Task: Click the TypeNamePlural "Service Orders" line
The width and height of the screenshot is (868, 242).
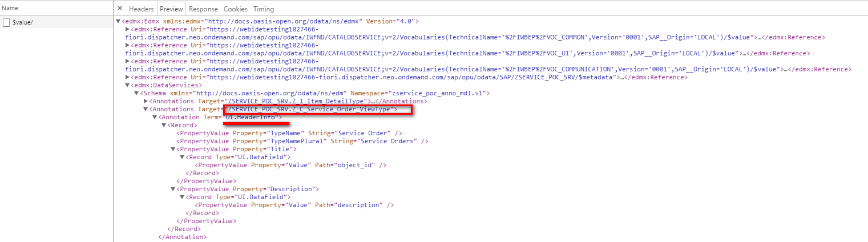Action: [303, 141]
